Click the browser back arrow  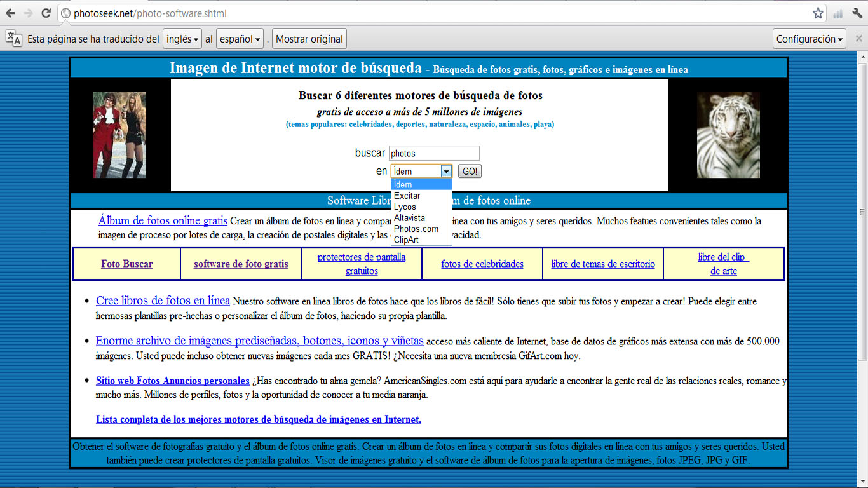point(11,13)
